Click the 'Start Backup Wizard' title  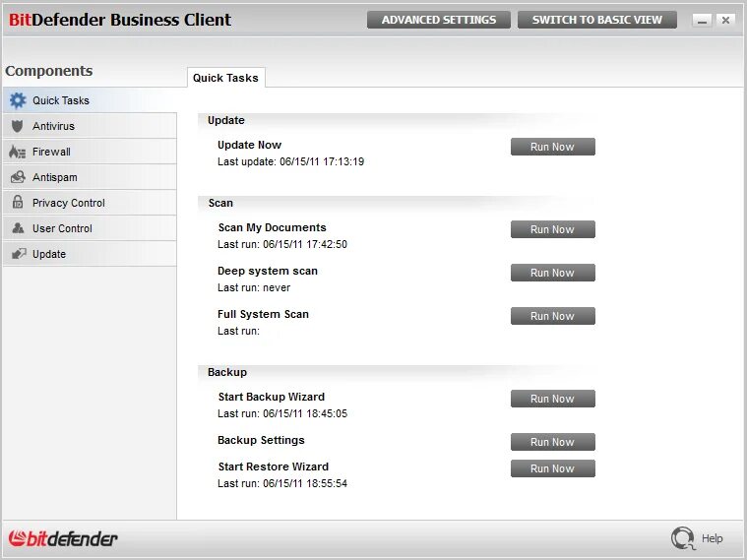pos(272,397)
